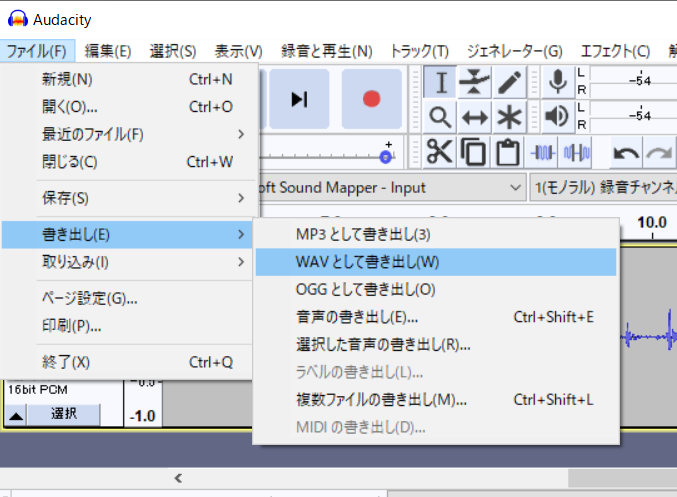
Task: Choose 新規(N) from File menu
Action: (x=127, y=79)
